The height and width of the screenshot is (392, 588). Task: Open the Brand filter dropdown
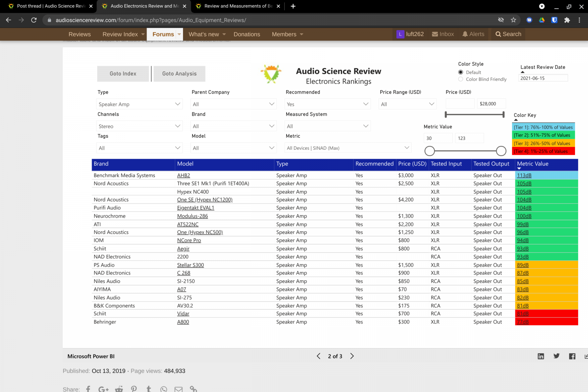point(234,126)
